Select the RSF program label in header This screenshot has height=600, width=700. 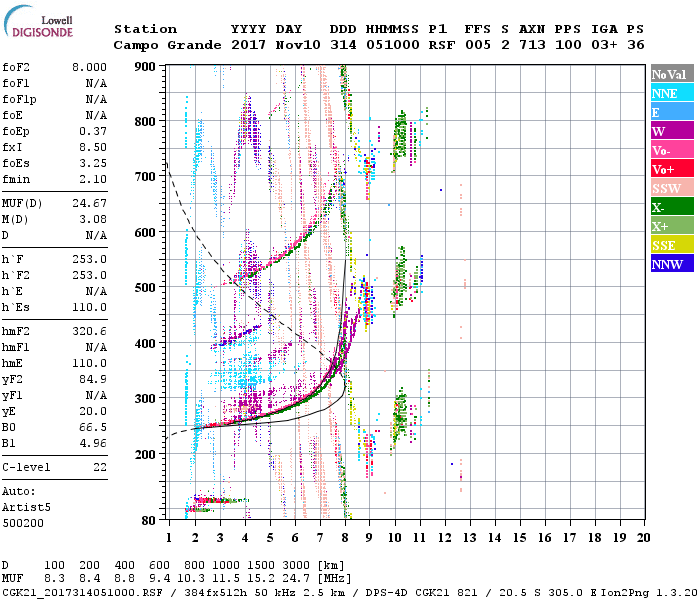(x=442, y=45)
